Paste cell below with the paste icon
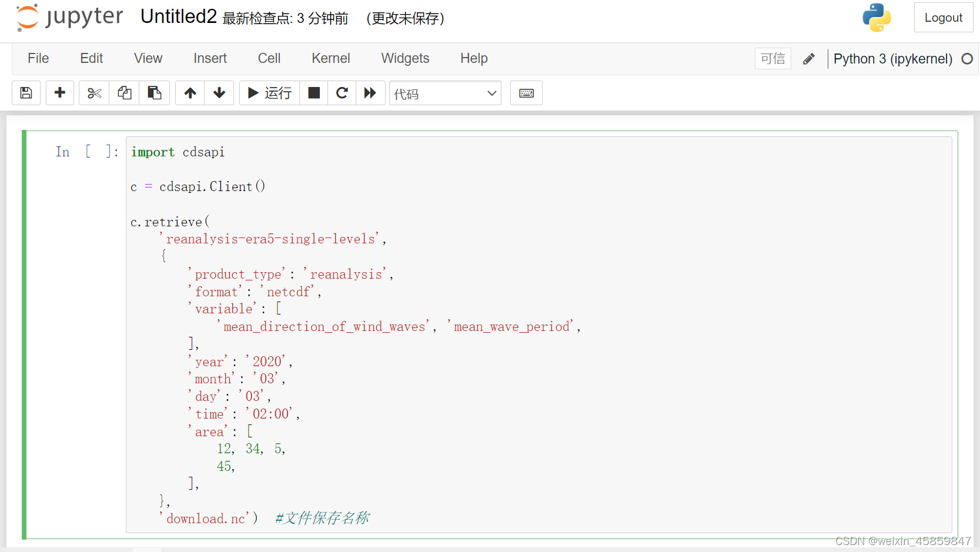This screenshot has width=980, height=552. pyautogui.click(x=155, y=93)
